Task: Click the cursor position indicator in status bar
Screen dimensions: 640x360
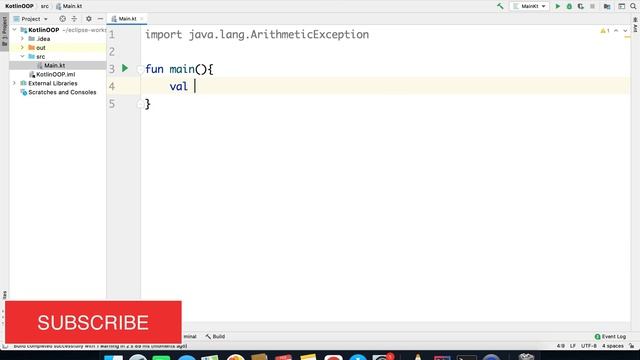Action: pos(561,346)
